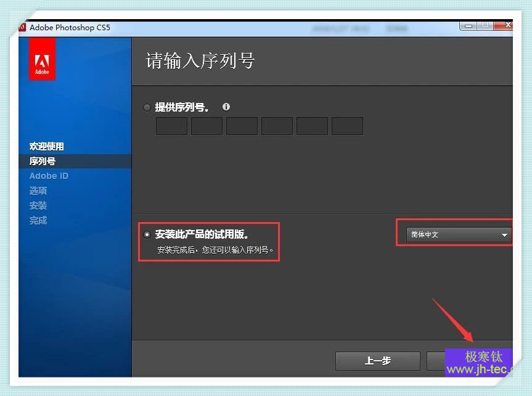Screen dimensions: 532x396
Task: Click the sixth serial number box
Action: [x=347, y=126]
